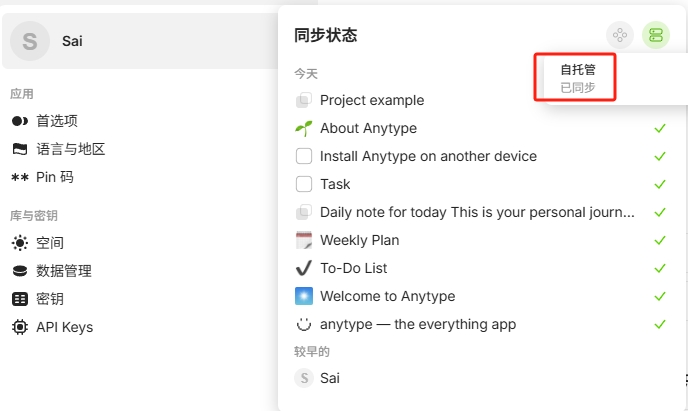The height and width of the screenshot is (411, 688).
Task: Tick the Task item checkbox
Action: click(x=304, y=184)
